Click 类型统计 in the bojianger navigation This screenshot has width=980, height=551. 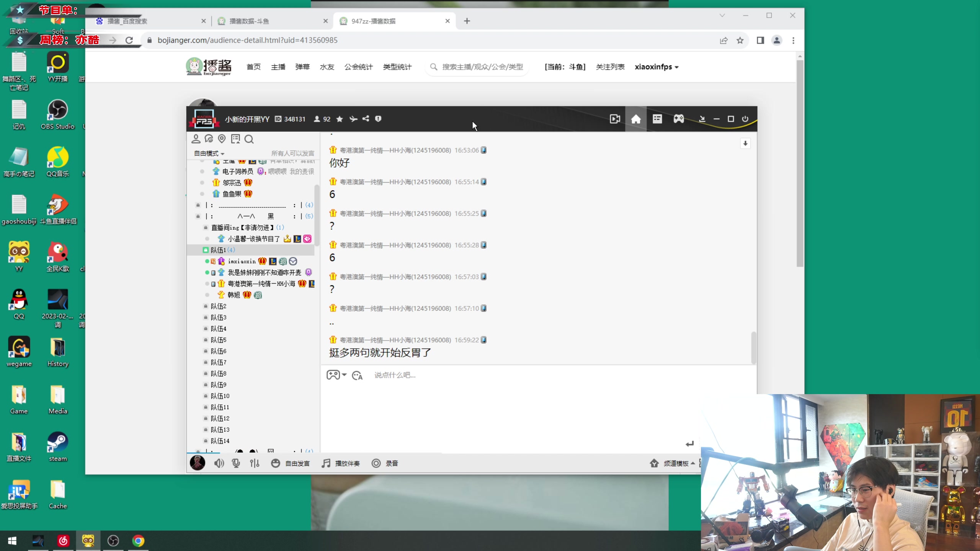point(397,67)
